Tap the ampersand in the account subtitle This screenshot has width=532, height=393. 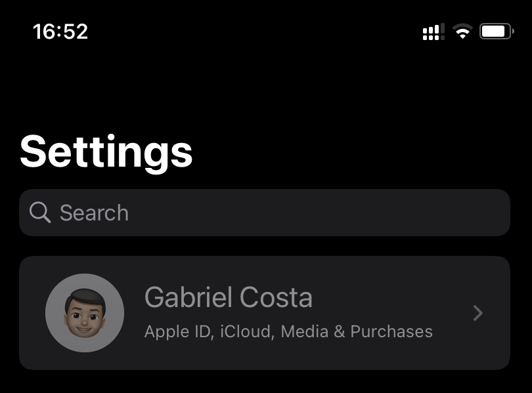[339, 331]
